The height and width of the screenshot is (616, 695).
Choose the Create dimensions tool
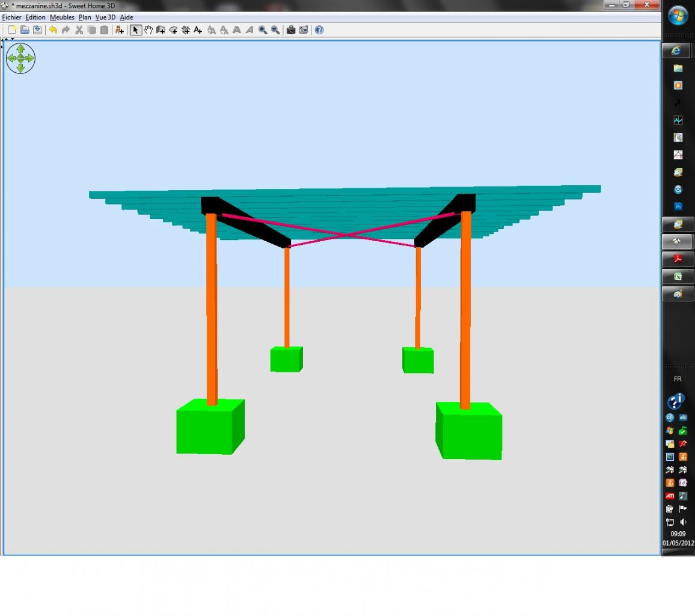pos(186,29)
